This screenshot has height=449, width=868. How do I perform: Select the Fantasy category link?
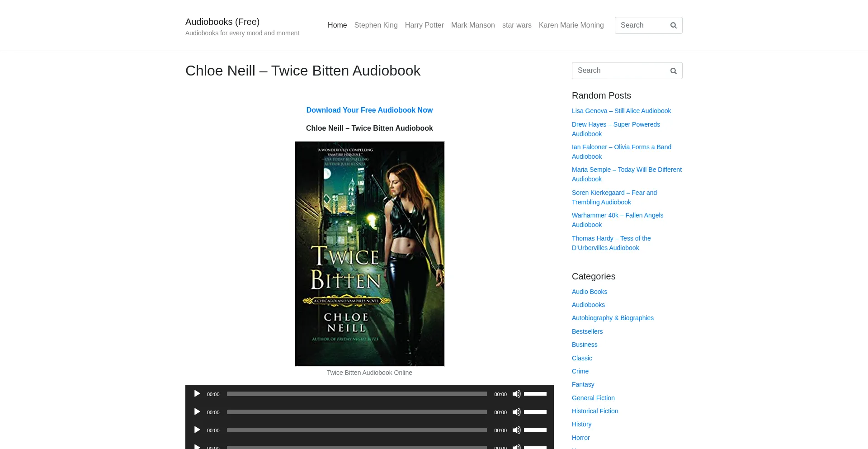pyautogui.click(x=583, y=384)
